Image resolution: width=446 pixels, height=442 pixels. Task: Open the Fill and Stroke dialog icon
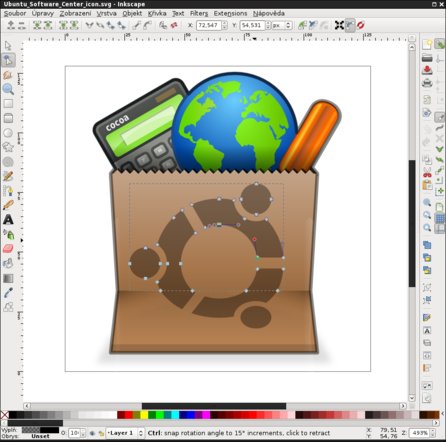pyautogui.click(x=427, y=318)
